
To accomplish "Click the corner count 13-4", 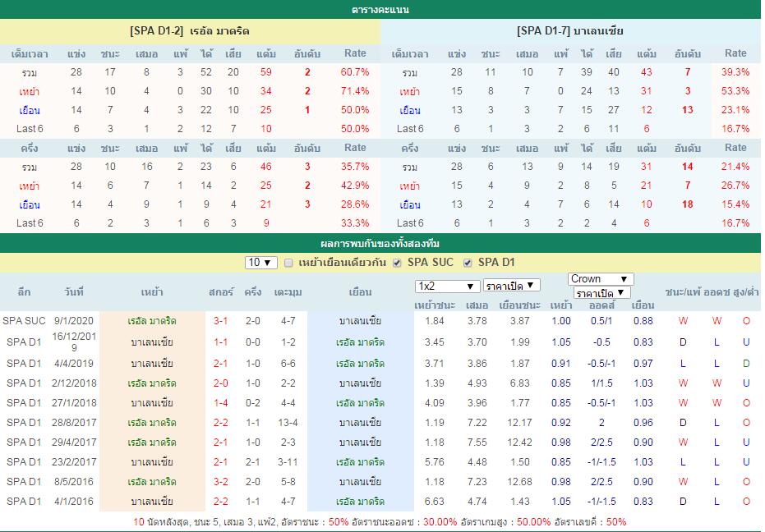I will [288, 423].
